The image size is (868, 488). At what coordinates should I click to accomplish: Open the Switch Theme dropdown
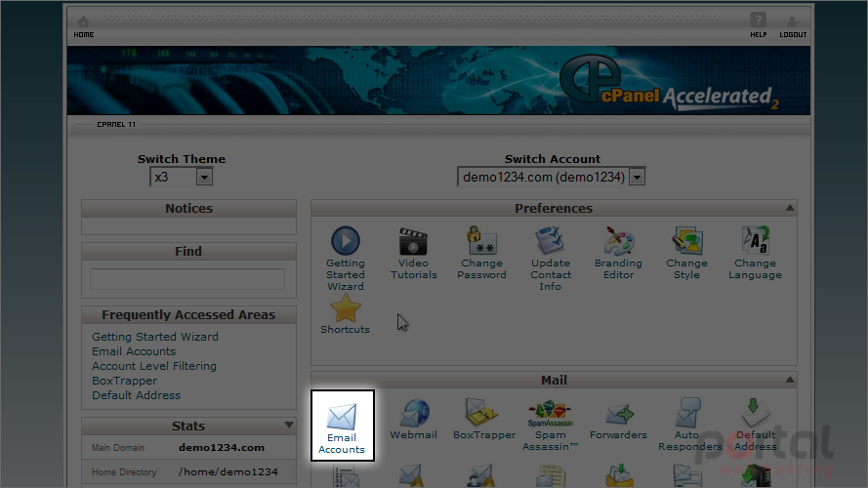[x=182, y=177]
